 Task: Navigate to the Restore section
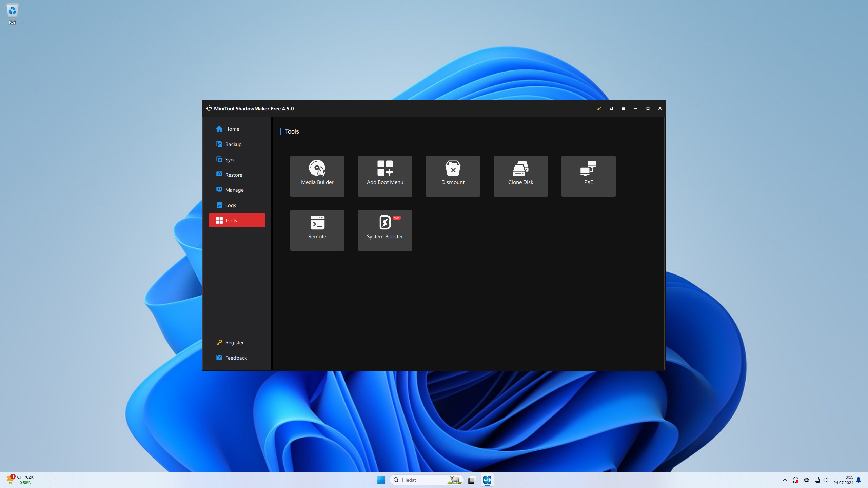233,175
